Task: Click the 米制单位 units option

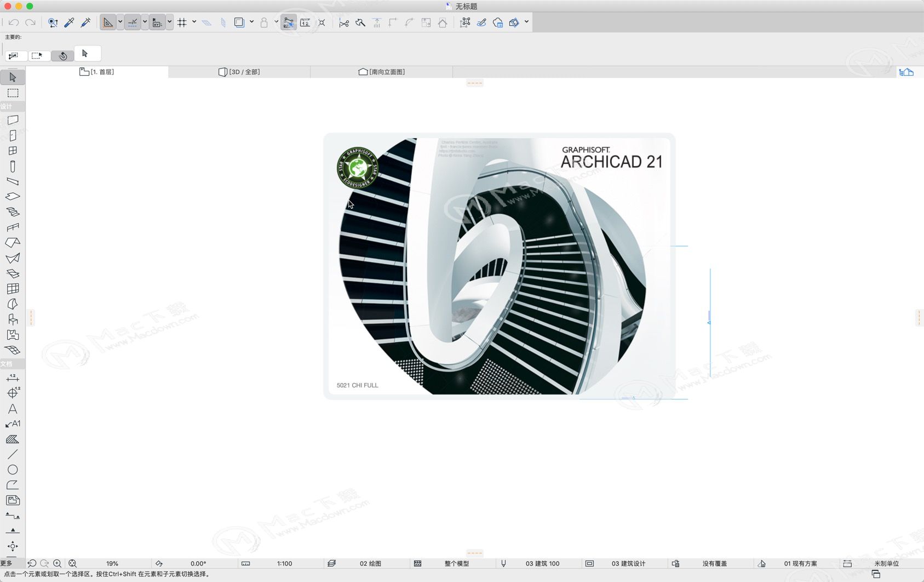Action: [886, 563]
